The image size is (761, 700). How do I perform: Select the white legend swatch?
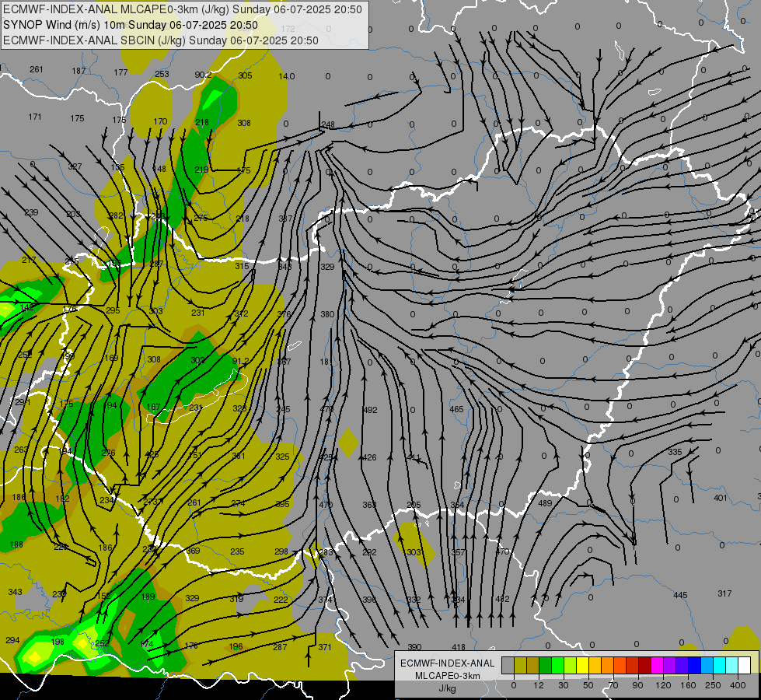click(x=745, y=665)
